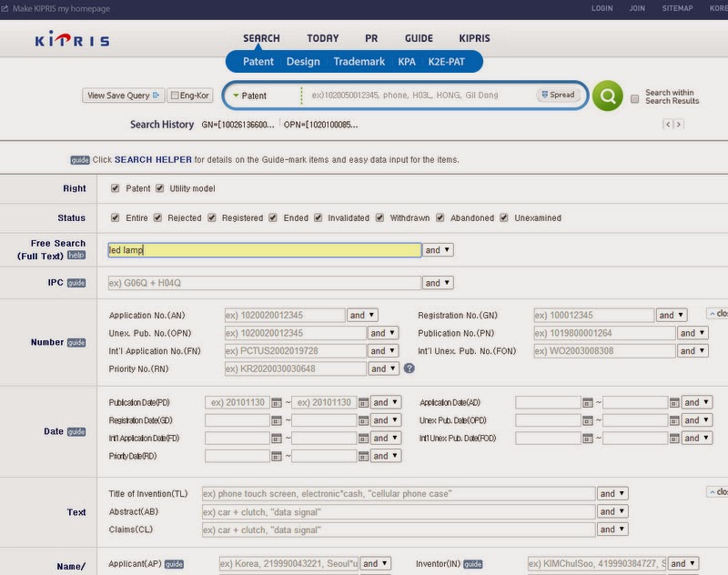Click the SEARCH HELPER guide badge
Screen dimensions: 728x575
(80, 160)
